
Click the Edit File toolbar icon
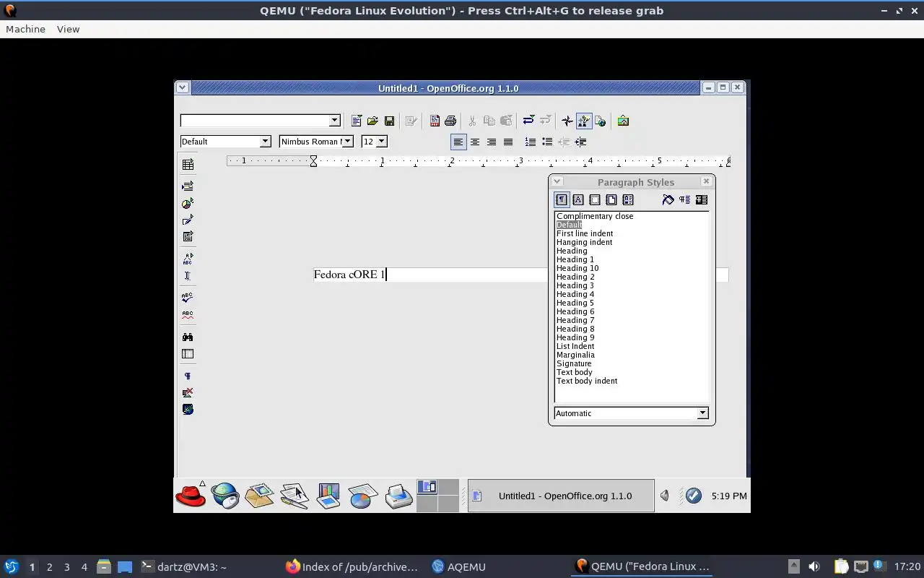[x=411, y=121]
